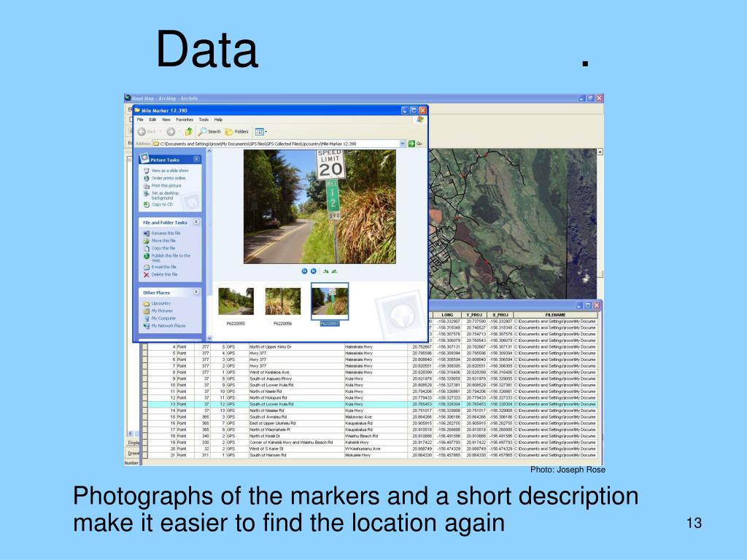Click the X_PROJ column header
747x560 pixels.
(x=500, y=315)
